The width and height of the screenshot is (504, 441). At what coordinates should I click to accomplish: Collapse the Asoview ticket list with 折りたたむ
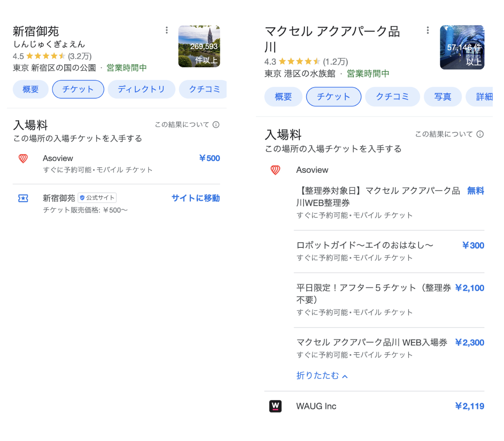pyautogui.click(x=322, y=375)
